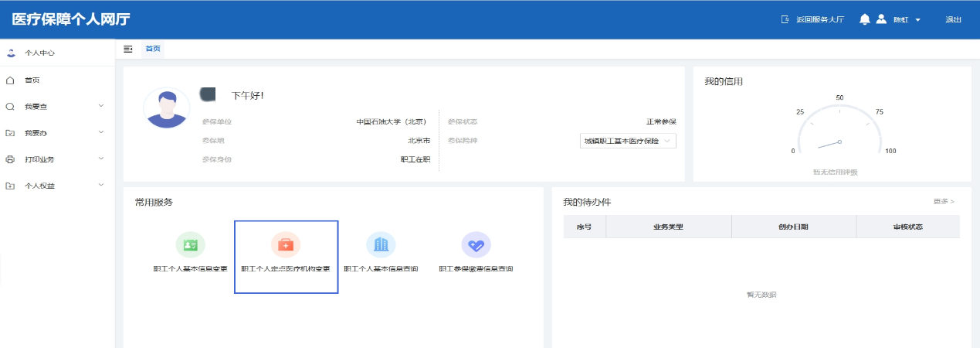Click the user profile icon in header
The width and height of the screenshot is (980, 348).
(x=881, y=19)
